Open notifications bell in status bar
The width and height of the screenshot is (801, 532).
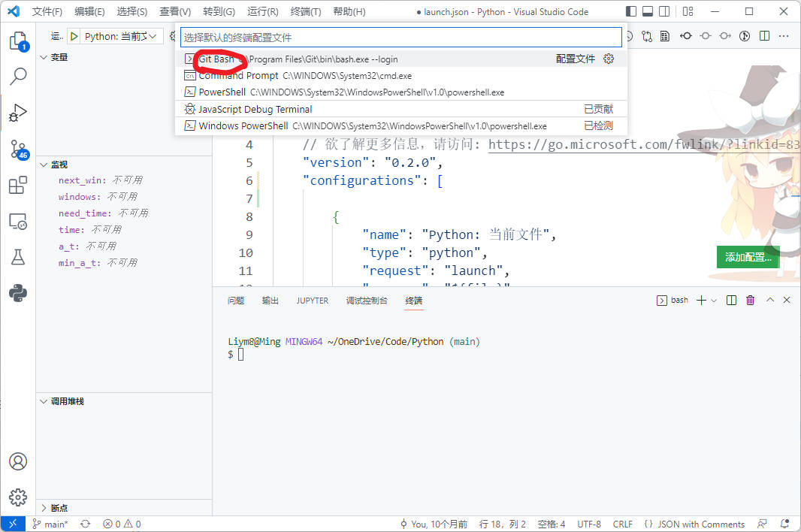tap(784, 524)
